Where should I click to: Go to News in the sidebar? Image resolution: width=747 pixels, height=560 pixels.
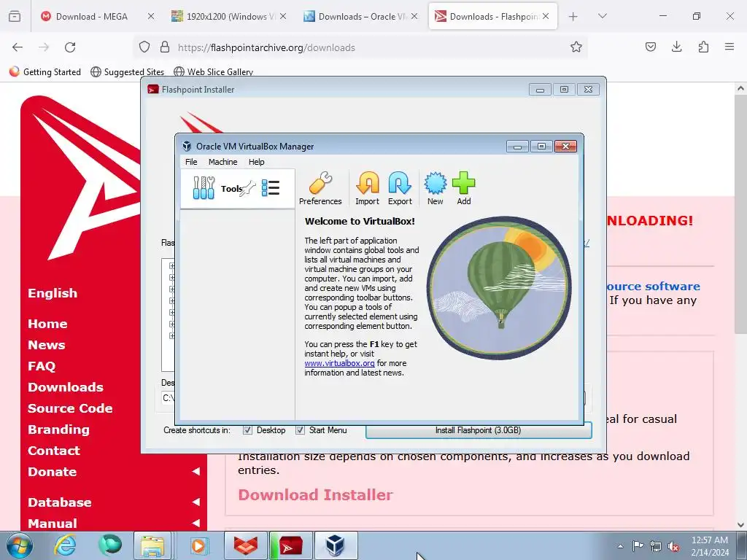(46, 345)
